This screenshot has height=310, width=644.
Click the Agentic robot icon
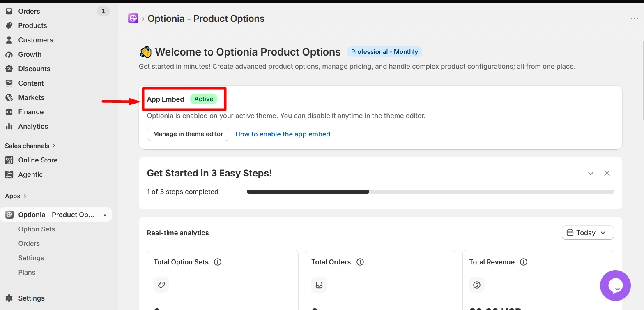pos(9,174)
